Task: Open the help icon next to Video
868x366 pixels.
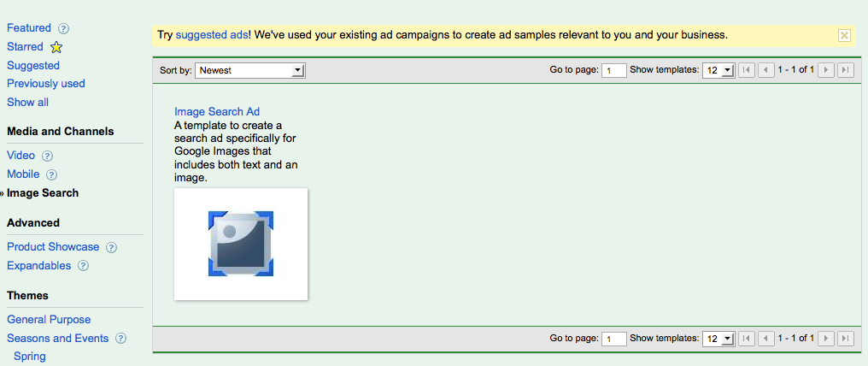Action: coord(48,156)
